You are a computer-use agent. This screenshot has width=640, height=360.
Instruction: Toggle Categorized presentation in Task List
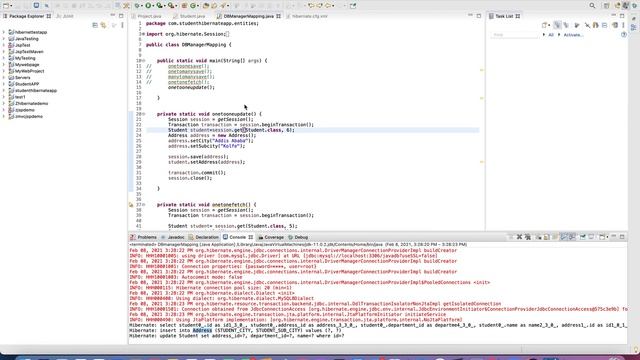coord(557,25)
